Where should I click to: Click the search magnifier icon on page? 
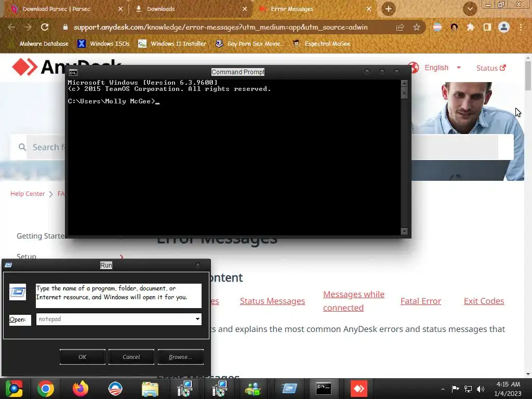22,147
